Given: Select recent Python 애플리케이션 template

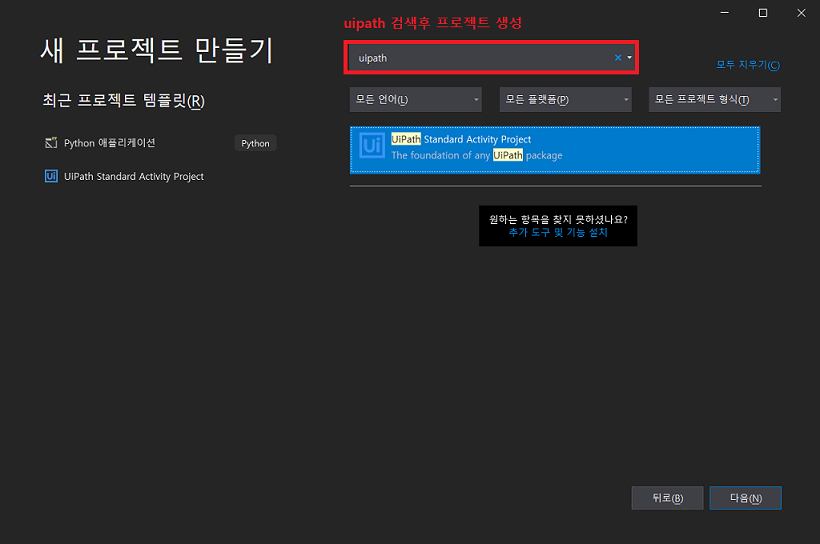Looking at the screenshot, I should coord(160,143).
